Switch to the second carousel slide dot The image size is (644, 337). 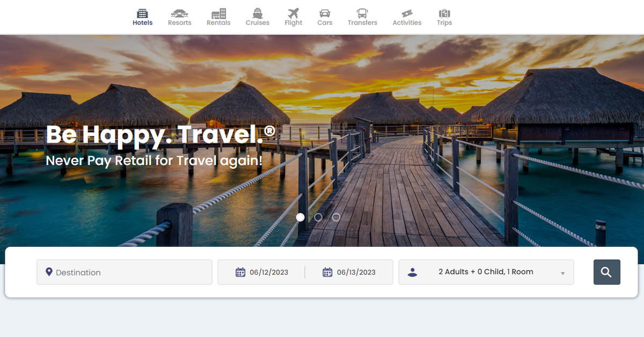click(x=318, y=217)
